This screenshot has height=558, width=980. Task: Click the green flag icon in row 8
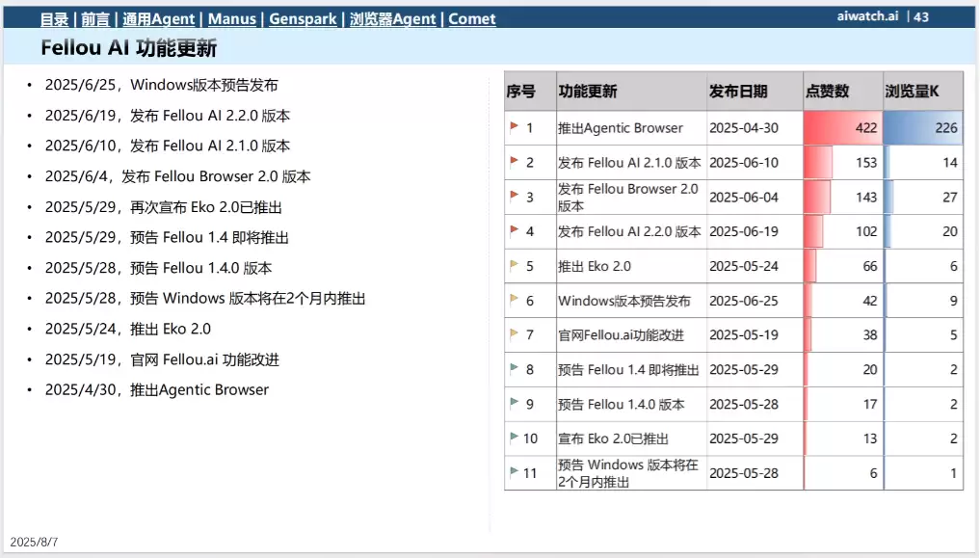click(514, 369)
